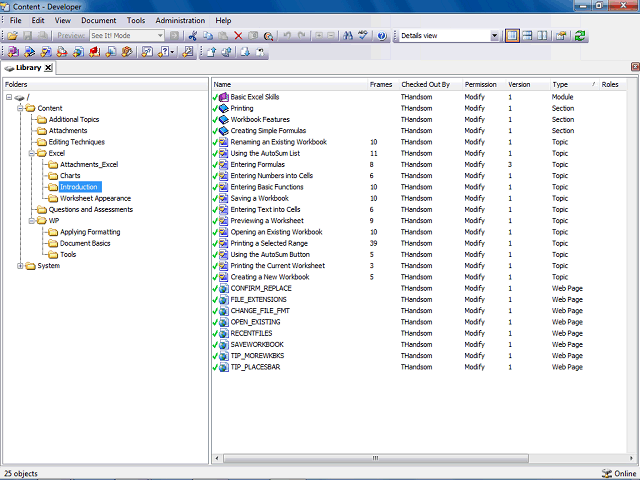Click the Copy icon in toolbar
The image size is (640, 480).
click(x=208, y=36)
